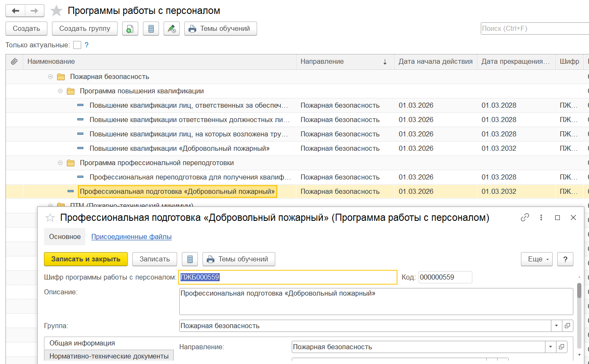Image resolution: width=589 pixels, height=364 pixels.
Task: Select row Повышение квалификации лиц, ответственных за обеспеч
Action: [297, 106]
